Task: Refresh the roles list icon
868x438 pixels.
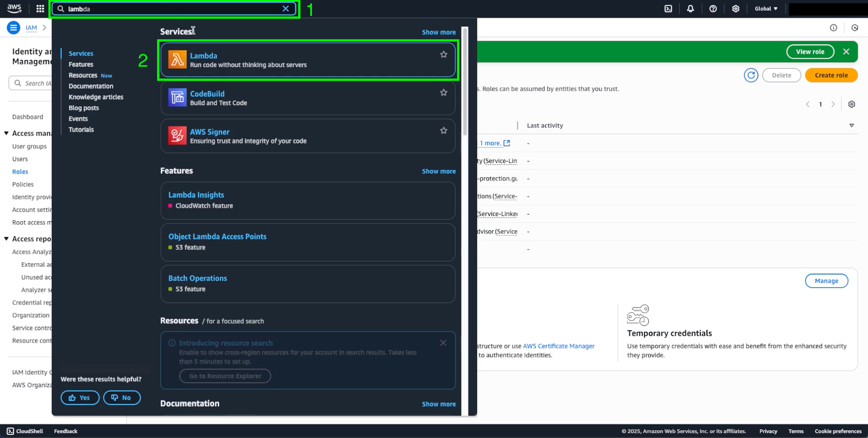Action: click(x=751, y=75)
